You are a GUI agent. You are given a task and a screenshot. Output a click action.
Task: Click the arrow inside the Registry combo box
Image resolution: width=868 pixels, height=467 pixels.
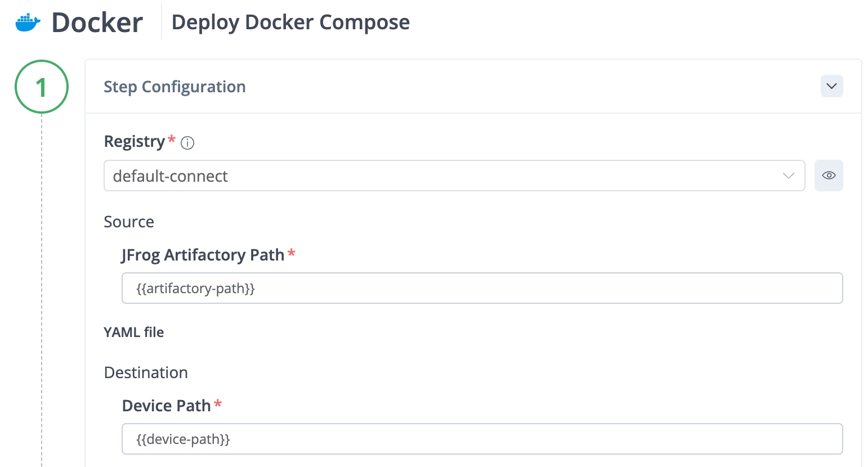coord(788,176)
